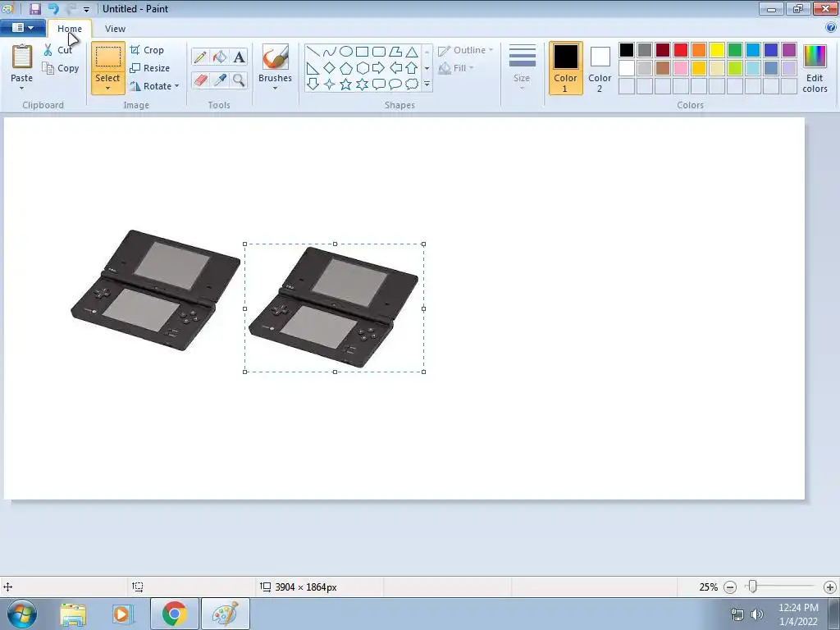Image resolution: width=840 pixels, height=630 pixels.
Task: Select the Fill with color bucket tool
Action: pos(220,57)
